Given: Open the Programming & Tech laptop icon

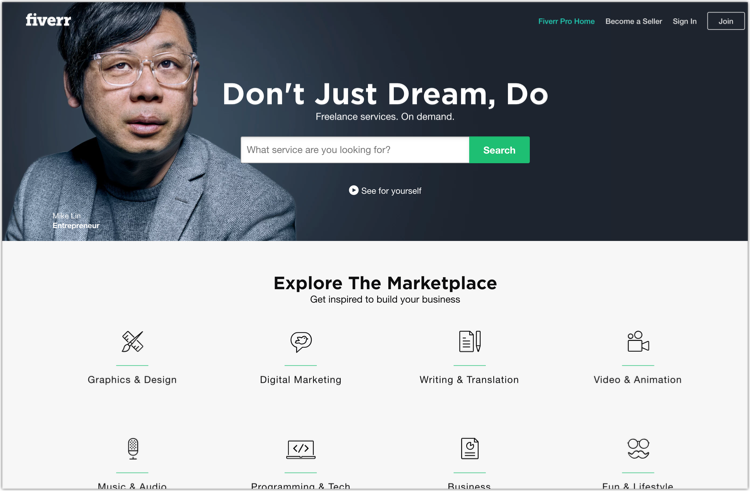Looking at the screenshot, I should click(x=301, y=449).
